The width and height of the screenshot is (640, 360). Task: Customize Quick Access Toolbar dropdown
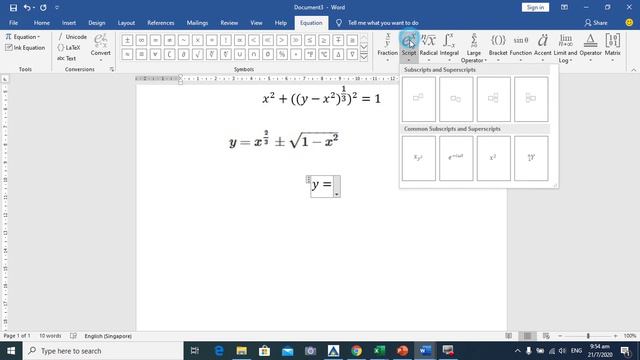(57, 7)
